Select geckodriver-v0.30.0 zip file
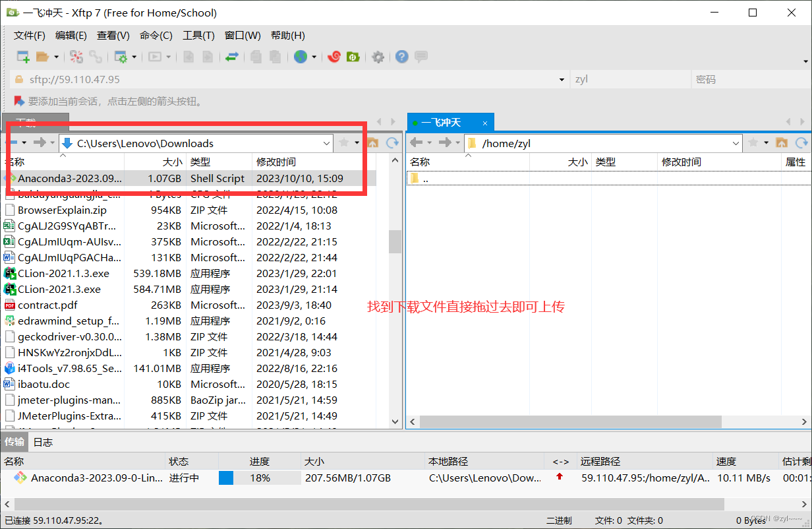The height and width of the screenshot is (529, 812). 69,337
